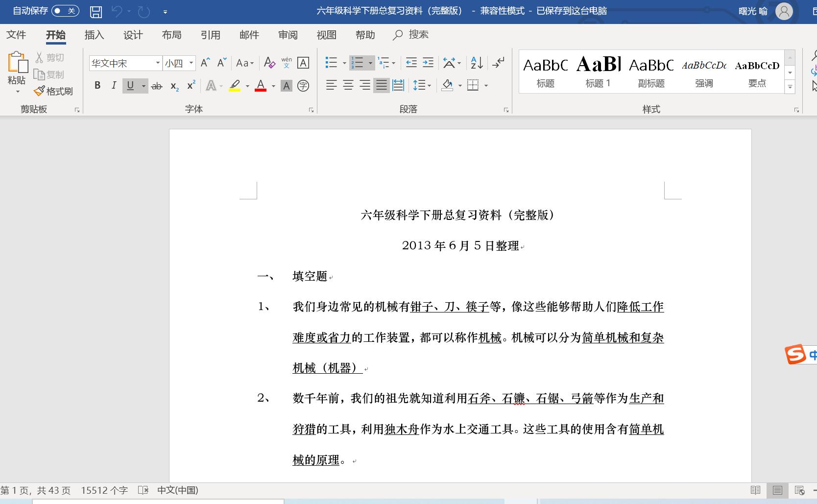
Task: Apply strikethrough (ab) formatting
Action: click(157, 86)
